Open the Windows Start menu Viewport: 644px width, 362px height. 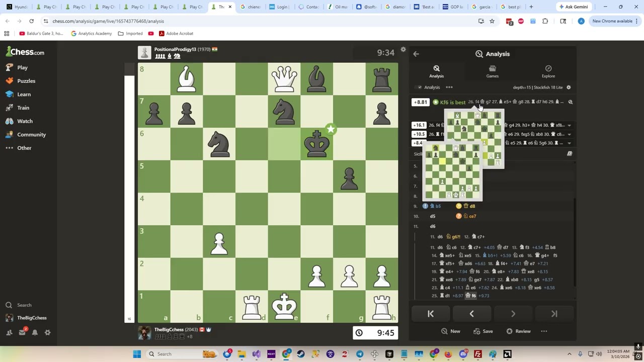tap(137, 354)
